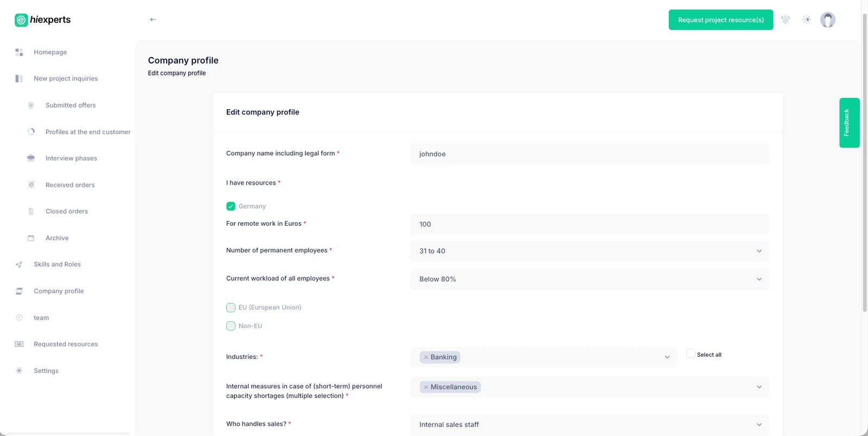This screenshot has height=436, width=868.
Task: Click the New project inquiries icon
Action: click(x=19, y=79)
